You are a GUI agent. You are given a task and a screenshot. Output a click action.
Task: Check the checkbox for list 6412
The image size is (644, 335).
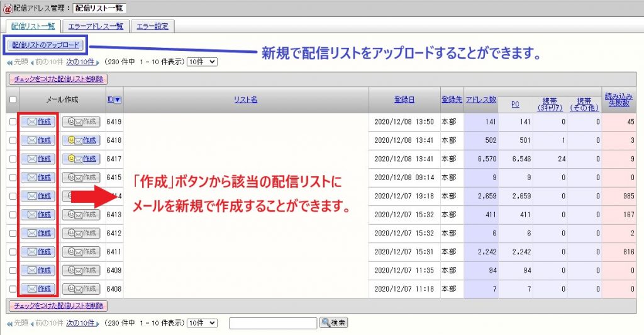(13, 234)
